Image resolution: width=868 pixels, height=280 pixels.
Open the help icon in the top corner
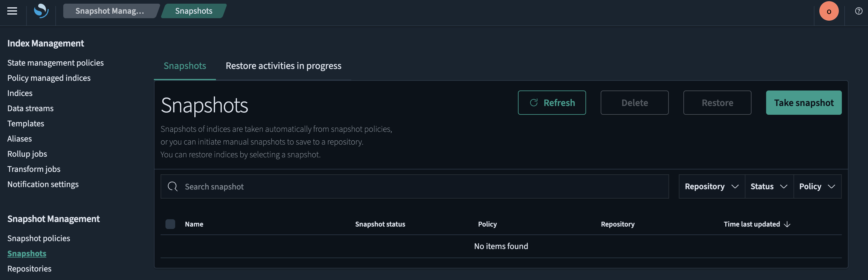[x=859, y=11]
